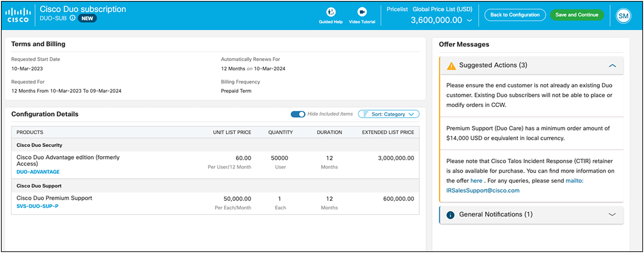Click the UNIT LIST PRICE column header
Screen dimensions: 644x253
point(232,132)
